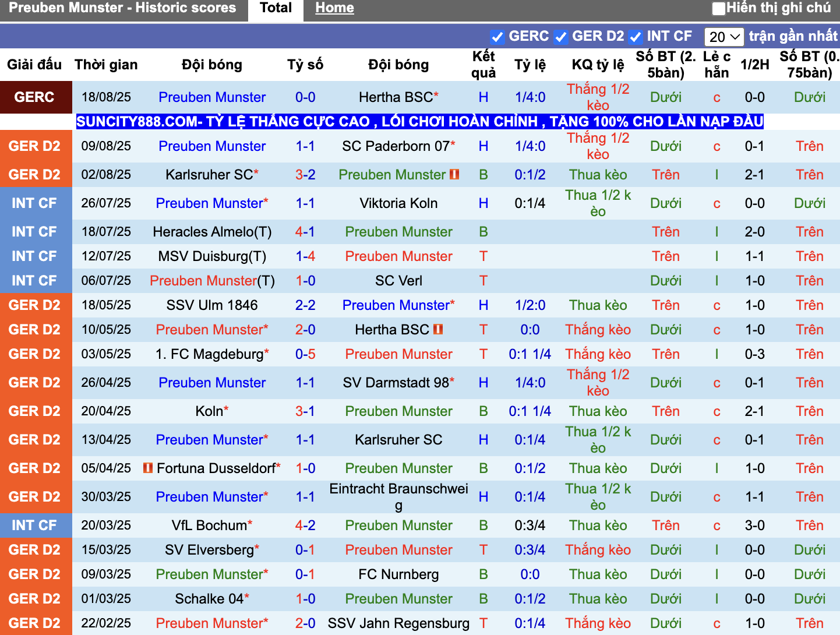The width and height of the screenshot is (840, 635).
Task: Click the 1-4 score of MSV Duisburg match
Action: pos(305,256)
